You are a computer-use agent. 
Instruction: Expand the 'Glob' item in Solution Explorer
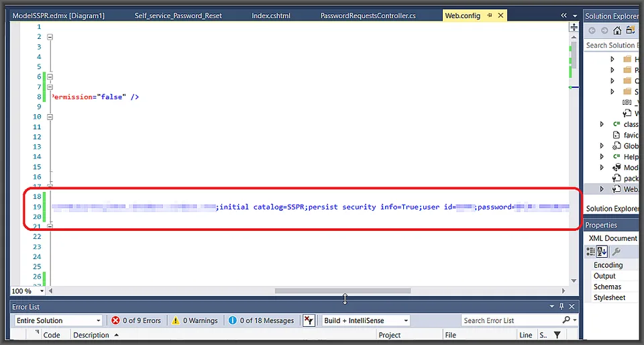602,146
